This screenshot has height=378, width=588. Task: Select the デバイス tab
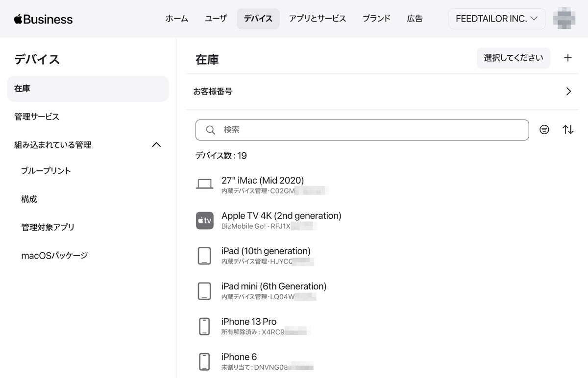(258, 19)
